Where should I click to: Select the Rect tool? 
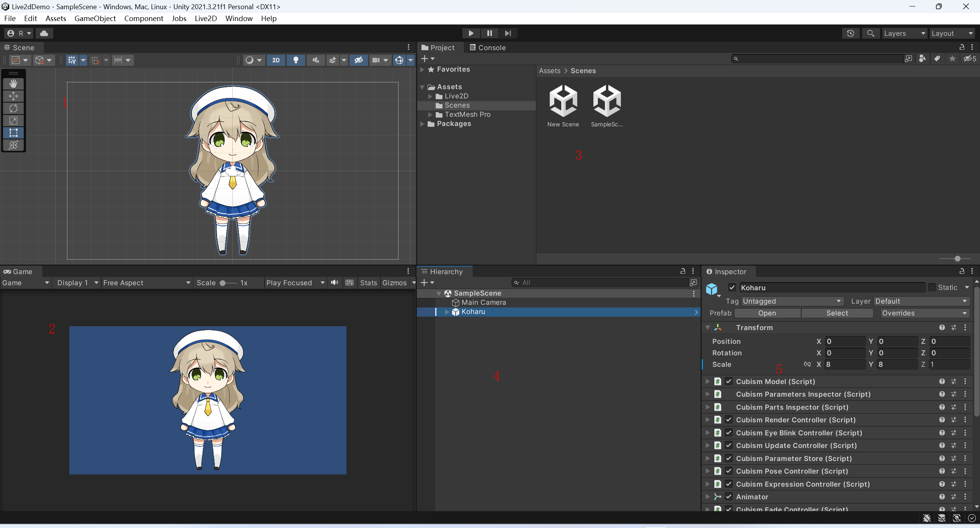(x=13, y=133)
